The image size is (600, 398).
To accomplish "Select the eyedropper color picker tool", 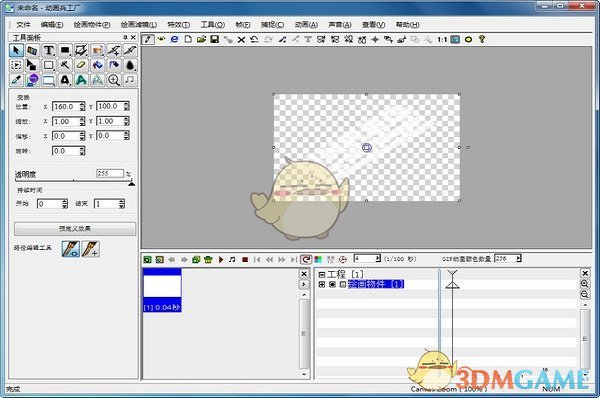I will coord(16,80).
